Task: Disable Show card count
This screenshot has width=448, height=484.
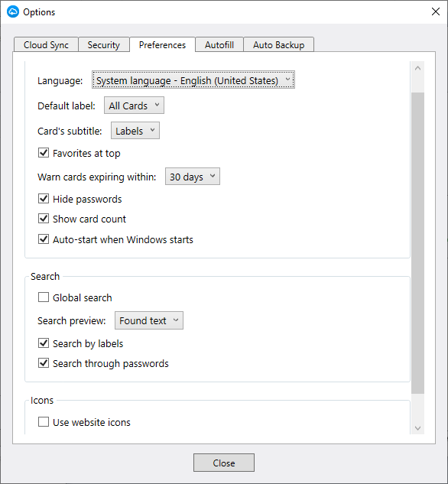Action: click(x=44, y=219)
